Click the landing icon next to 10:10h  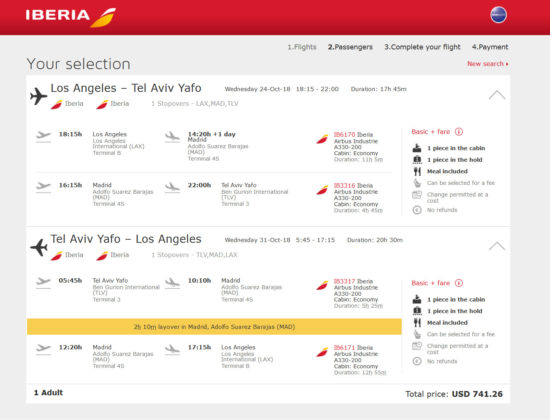point(172,283)
